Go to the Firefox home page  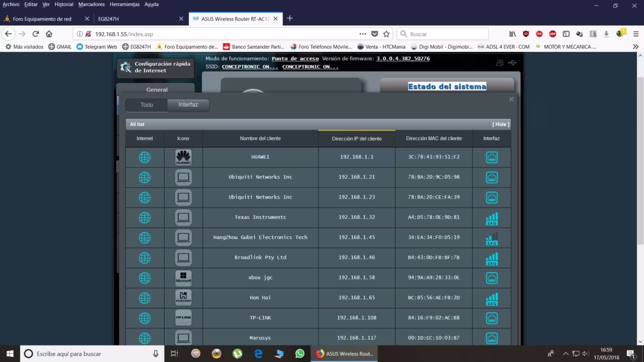click(49, 34)
